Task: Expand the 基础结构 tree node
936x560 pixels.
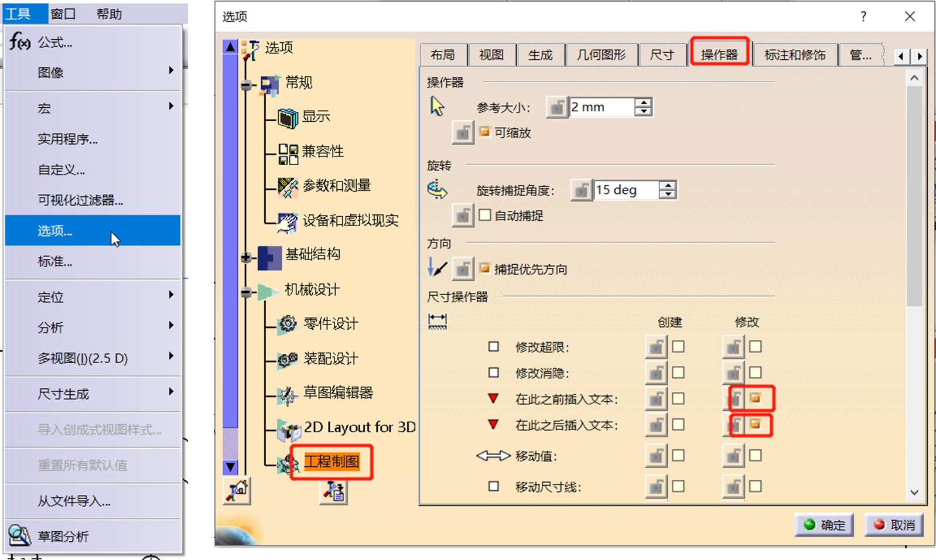Action: (247, 257)
